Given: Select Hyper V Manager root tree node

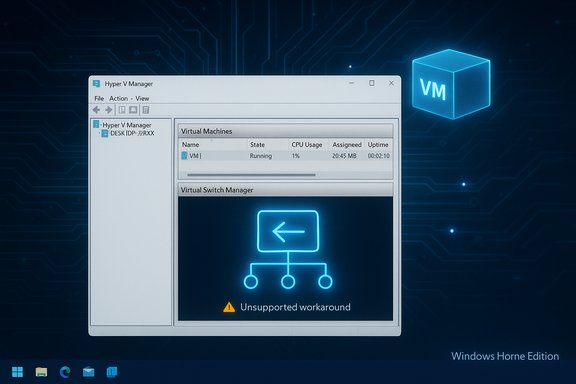Looking at the screenshot, I should pyautogui.click(x=127, y=125).
